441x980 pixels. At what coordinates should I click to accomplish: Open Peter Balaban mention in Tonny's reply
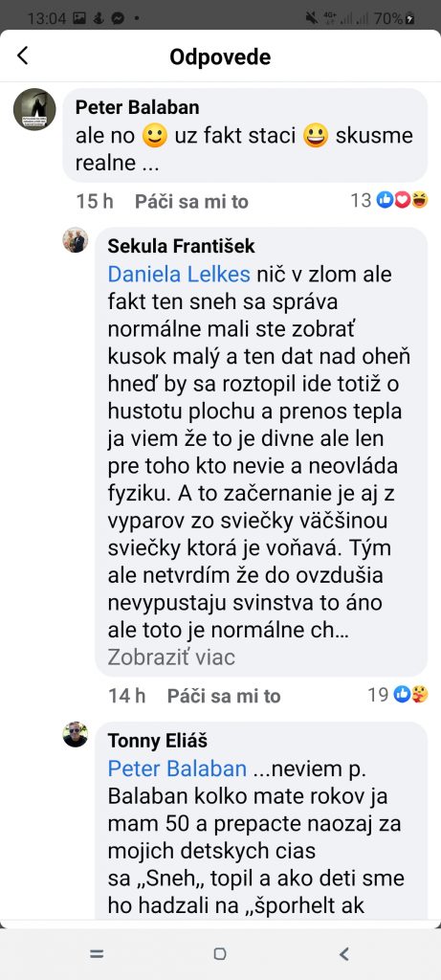tap(177, 768)
